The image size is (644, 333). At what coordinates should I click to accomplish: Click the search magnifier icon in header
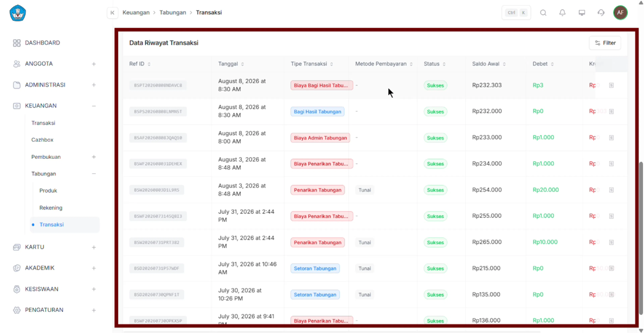point(543,13)
